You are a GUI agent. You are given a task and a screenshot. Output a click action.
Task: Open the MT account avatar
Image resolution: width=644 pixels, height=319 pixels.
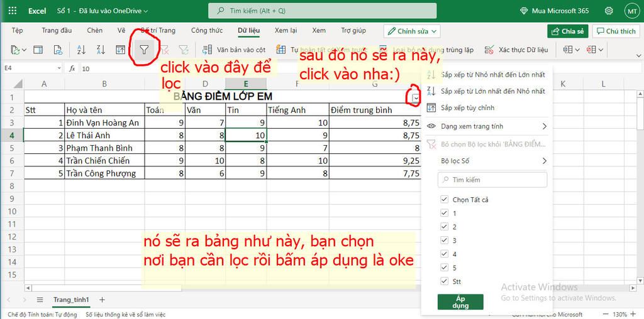[x=631, y=11]
